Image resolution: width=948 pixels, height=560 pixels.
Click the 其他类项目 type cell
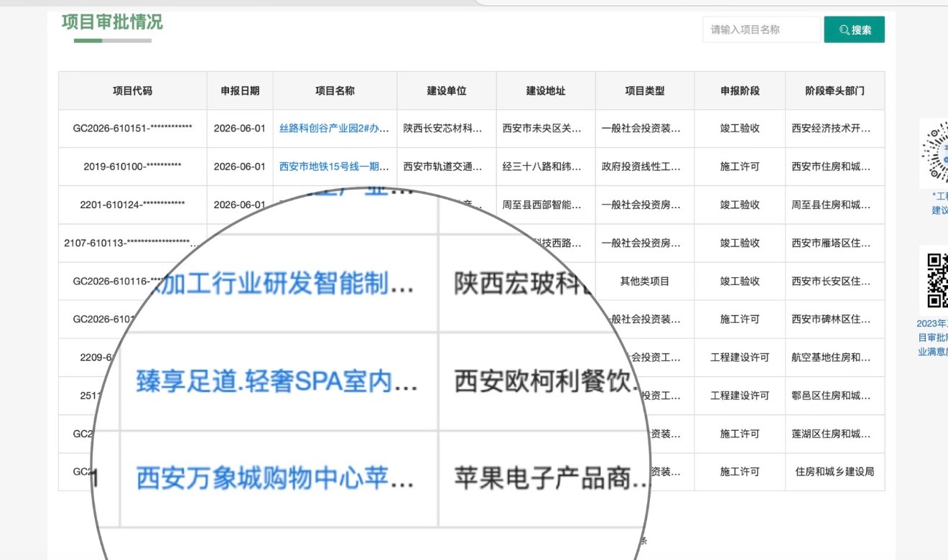[x=645, y=281]
